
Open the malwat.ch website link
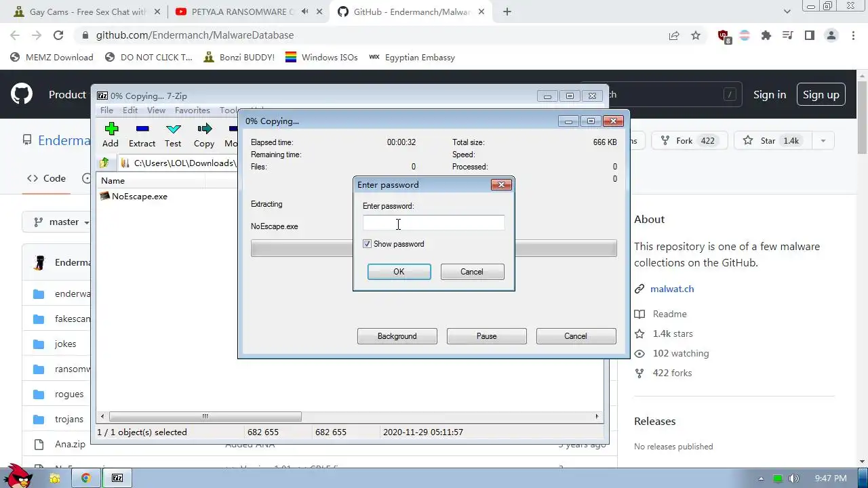(672, 289)
